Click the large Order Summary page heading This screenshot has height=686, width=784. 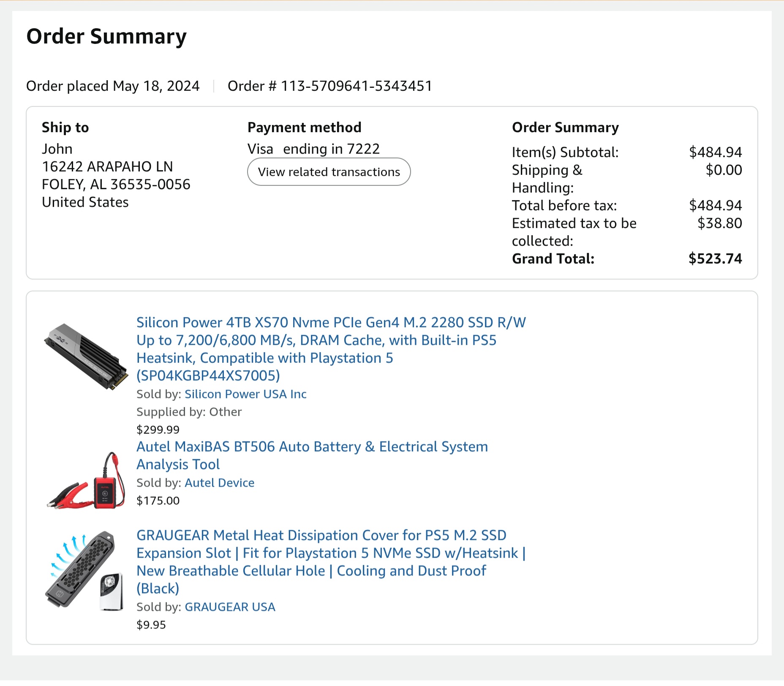(x=106, y=36)
